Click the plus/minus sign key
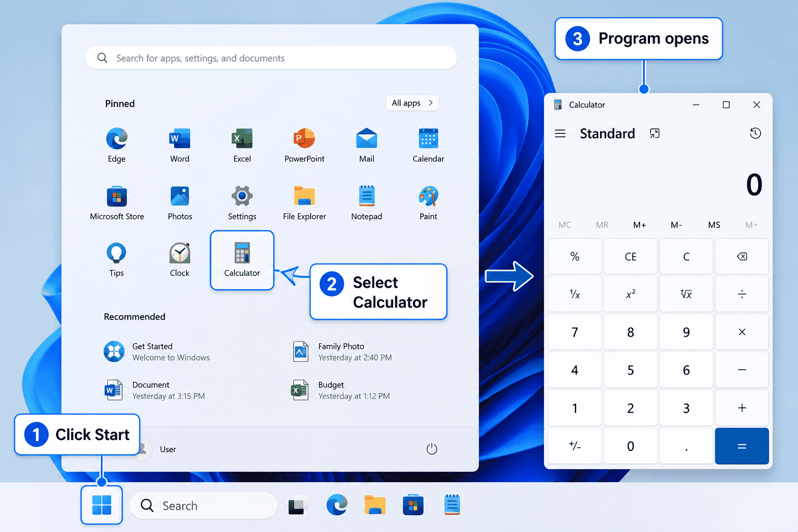 coord(575,446)
